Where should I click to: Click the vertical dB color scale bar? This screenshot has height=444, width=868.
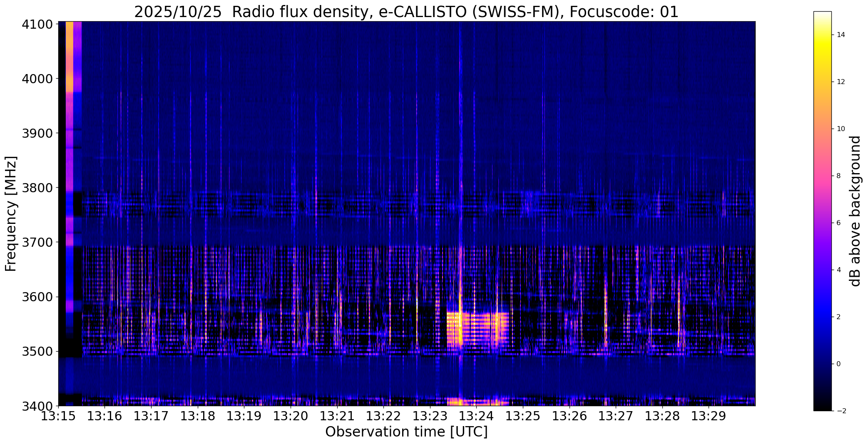[x=822, y=211]
